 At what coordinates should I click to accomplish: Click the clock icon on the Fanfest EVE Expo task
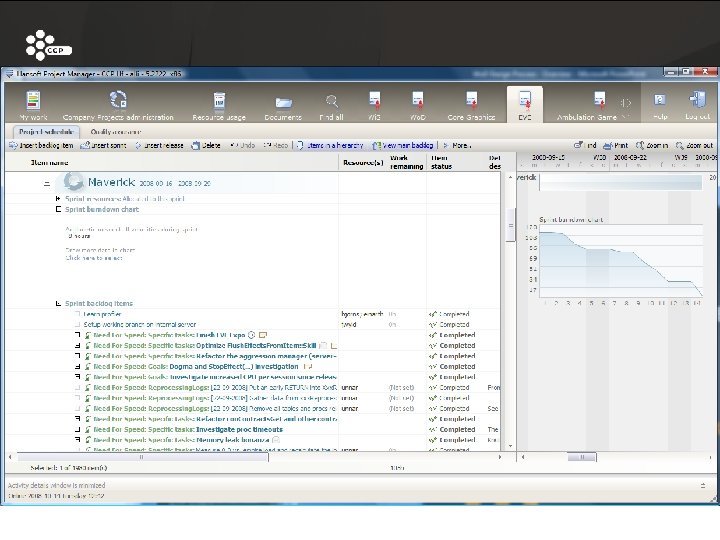(x=252, y=335)
